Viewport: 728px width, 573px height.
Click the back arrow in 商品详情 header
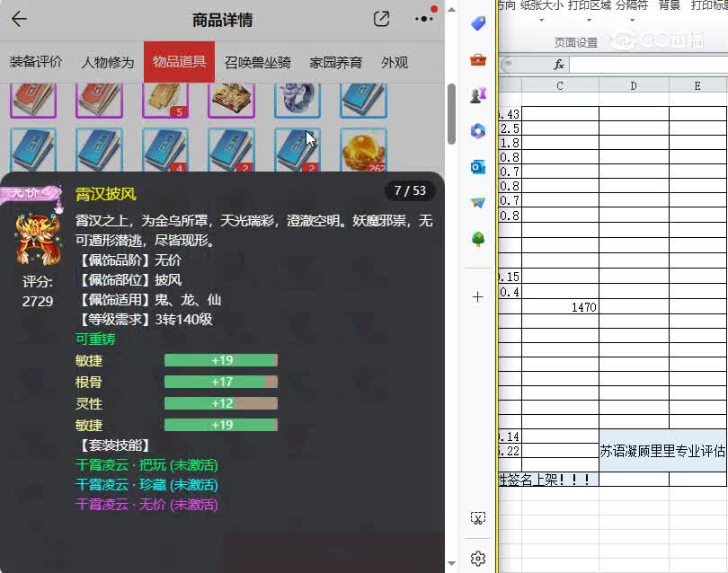tap(20, 19)
